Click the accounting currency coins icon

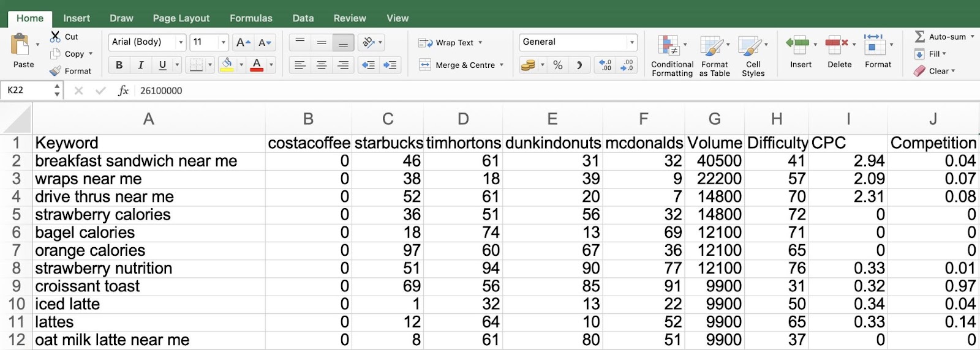coord(528,65)
